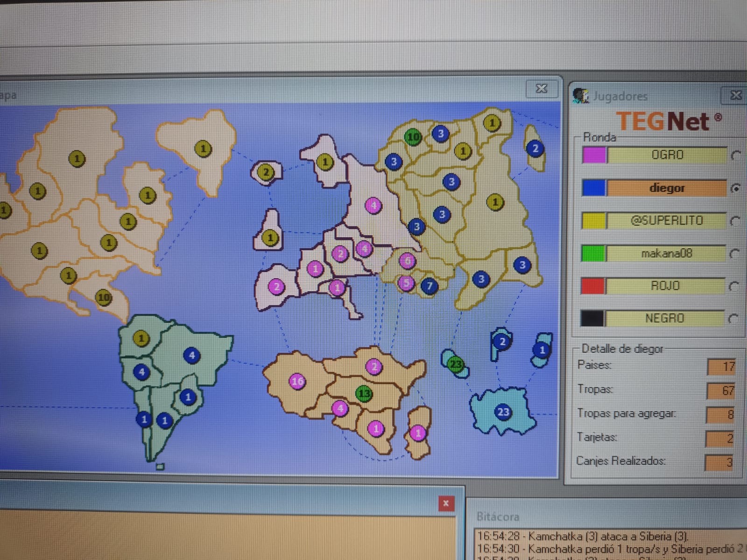
Task: Select the NEGRO player radio button
Action: pos(733,319)
